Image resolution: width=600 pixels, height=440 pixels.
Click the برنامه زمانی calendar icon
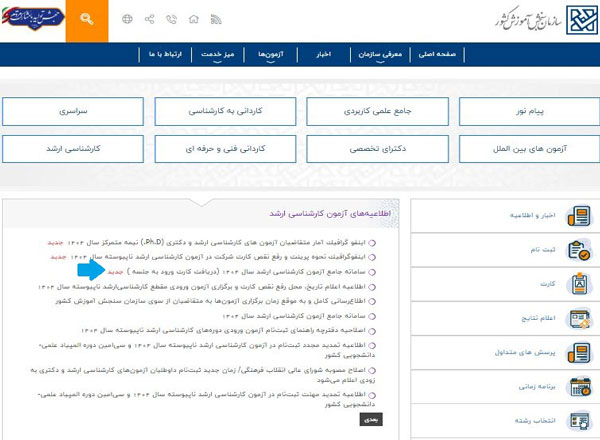579,386
